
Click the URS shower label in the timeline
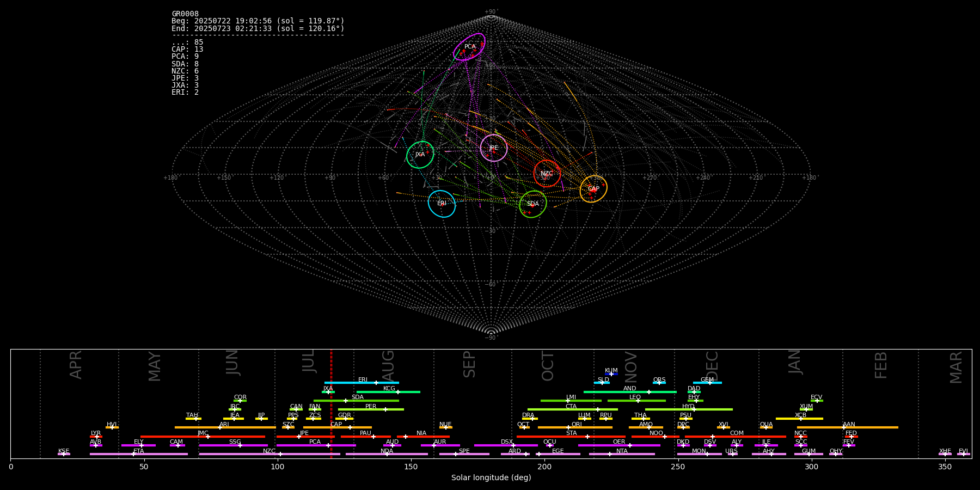pyautogui.click(x=731, y=451)
